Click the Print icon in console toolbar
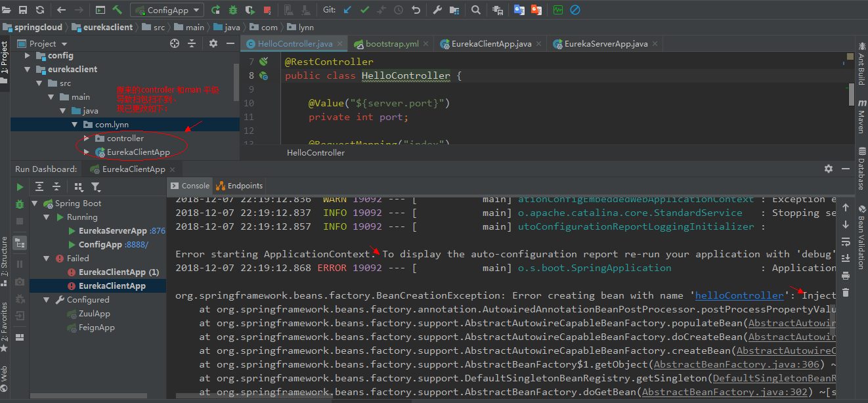Viewport: 868px width, 403px height. pyautogui.click(x=846, y=276)
